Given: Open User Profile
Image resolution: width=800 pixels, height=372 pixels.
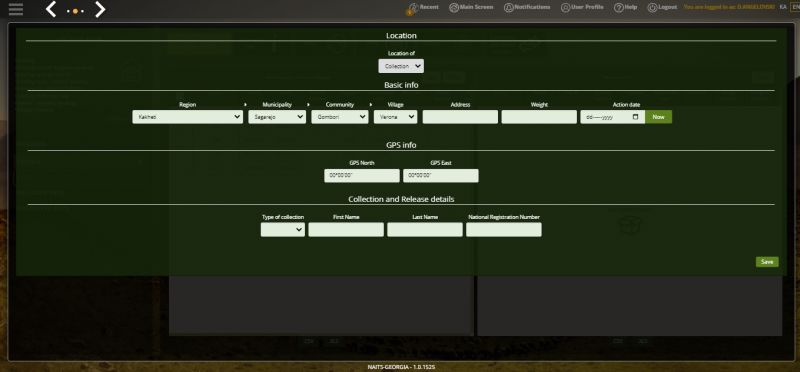Looking at the screenshot, I should (582, 8).
